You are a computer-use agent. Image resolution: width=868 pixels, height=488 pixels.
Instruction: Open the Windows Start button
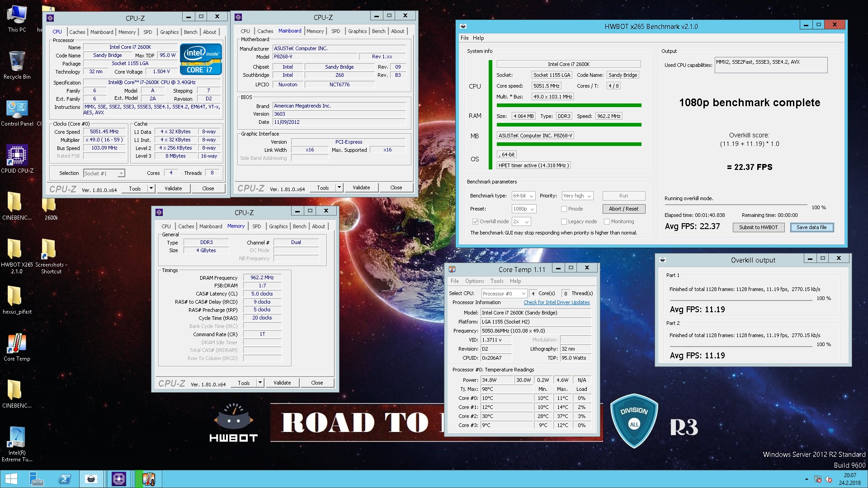coord(11,479)
